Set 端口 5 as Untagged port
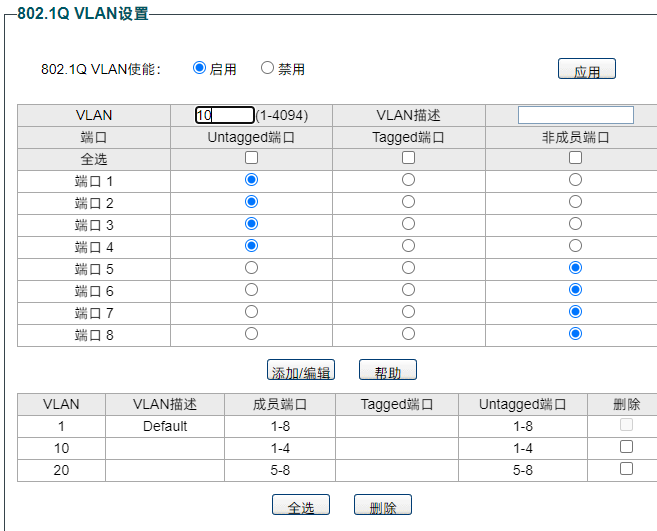Screen dimensions: 657x531 tap(251, 268)
